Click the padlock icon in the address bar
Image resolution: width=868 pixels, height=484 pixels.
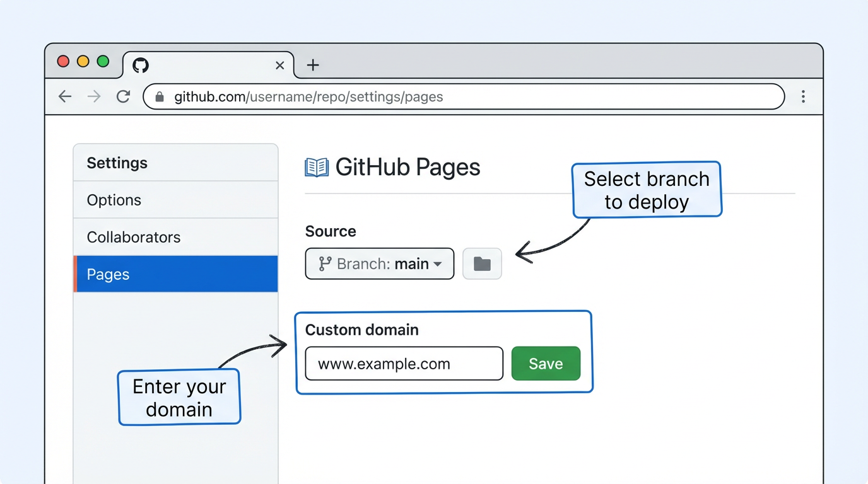pos(159,96)
